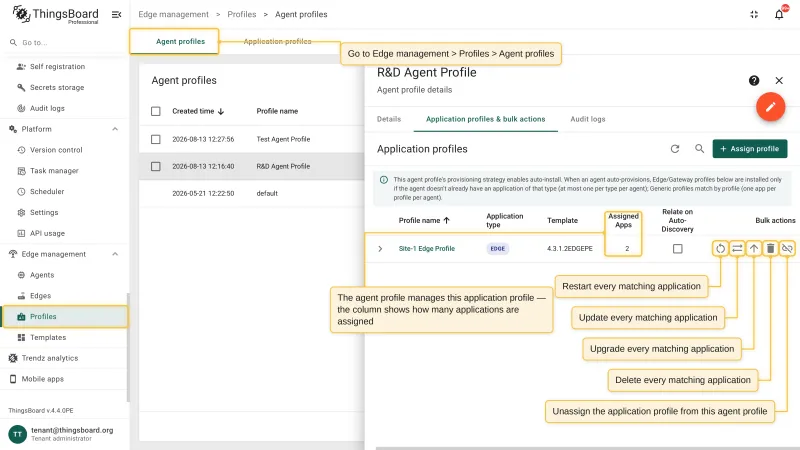Click the 4.3.1.2EDGEPE template value
The width and height of the screenshot is (800, 450).
coord(569,248)
